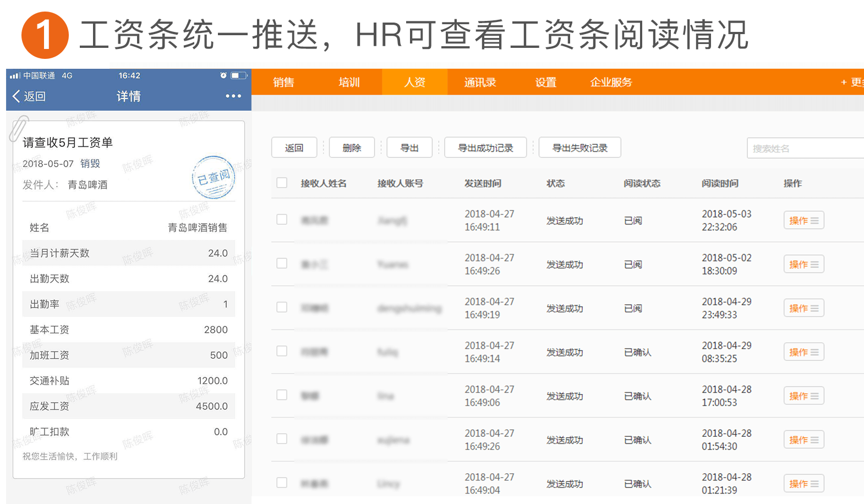Open the 销售 tab

pyautogui.click(x=284, y=82)
